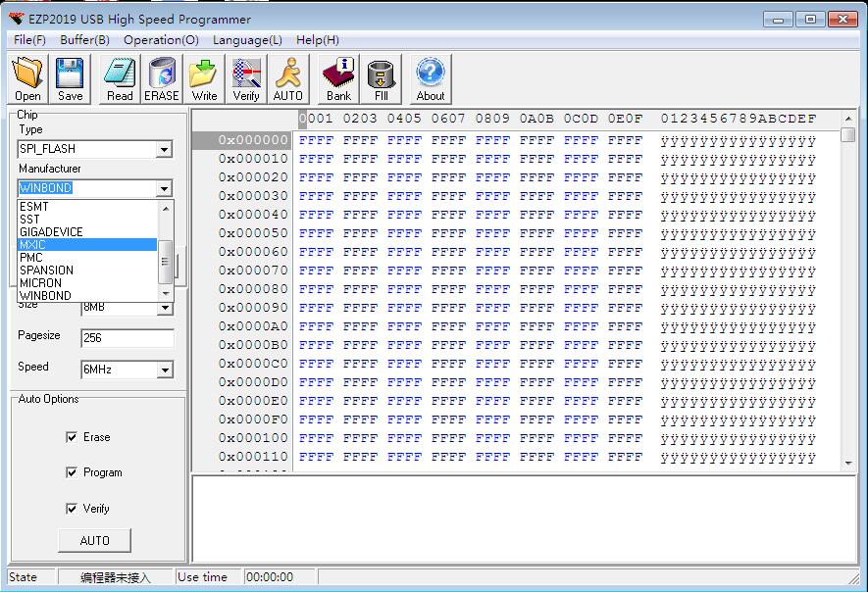
Task: Run the AUTO toolbar icon
Action: (x=288, y=78)
